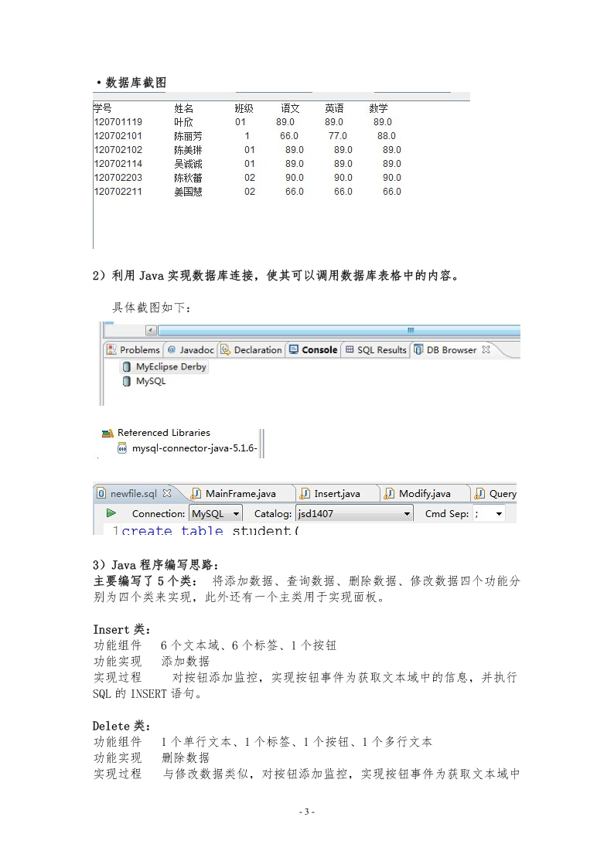
Task: Click the SQL Results grid icon
Action: (x=350, y=349)
